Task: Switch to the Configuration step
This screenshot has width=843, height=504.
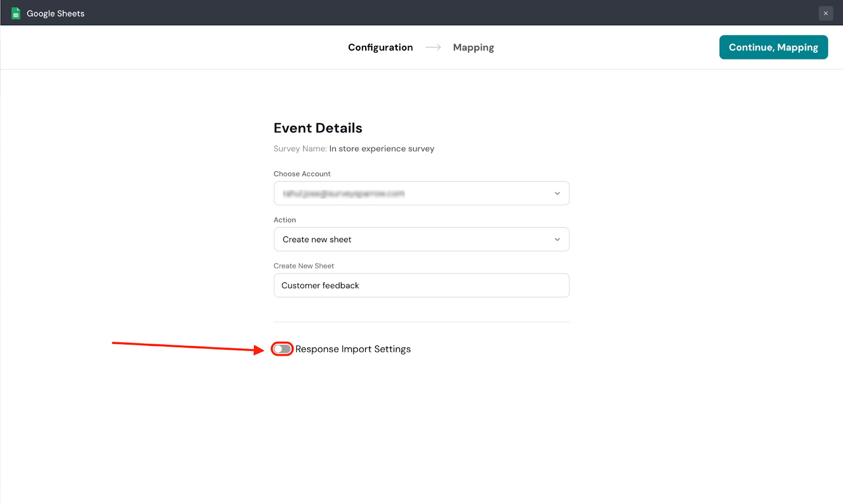Action: pos(380,47)
